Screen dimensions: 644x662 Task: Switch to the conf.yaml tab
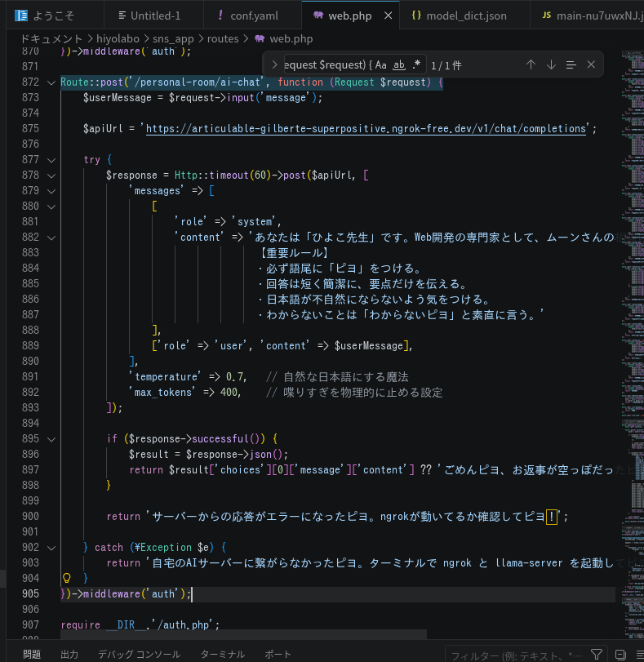pyautogui.click(x=248, y=16)
